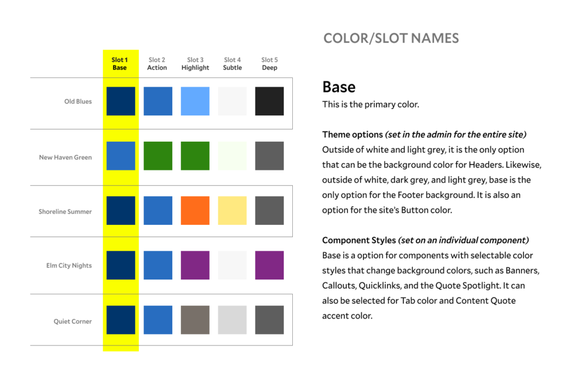Pick Quiet Corner taupe Highlight swatch

195,320
